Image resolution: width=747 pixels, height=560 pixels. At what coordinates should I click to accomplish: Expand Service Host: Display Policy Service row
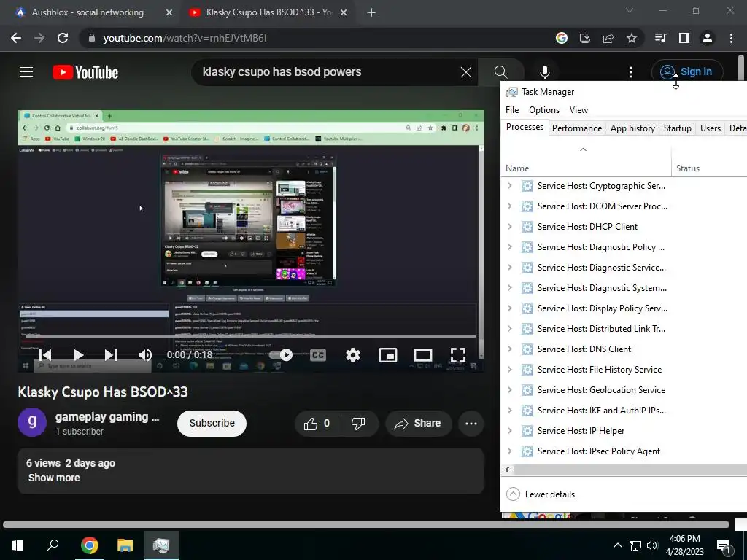pyautogui.click(x=510, y=308)
